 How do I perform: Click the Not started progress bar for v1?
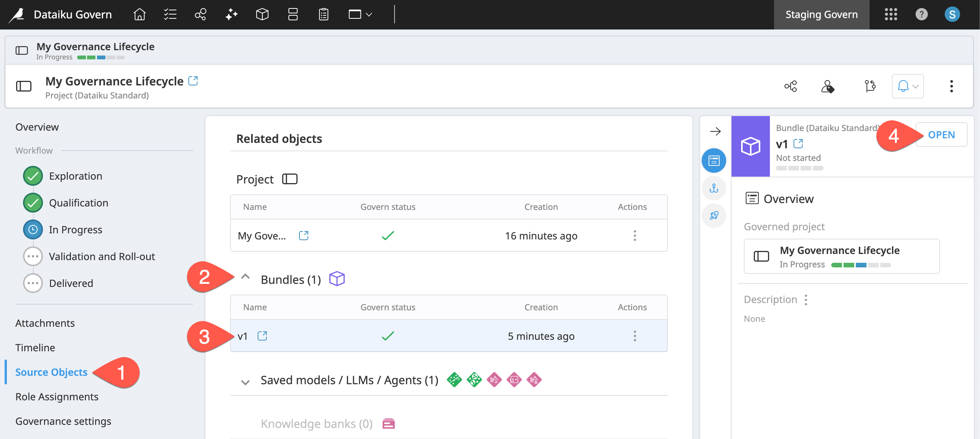click(799, 168)
